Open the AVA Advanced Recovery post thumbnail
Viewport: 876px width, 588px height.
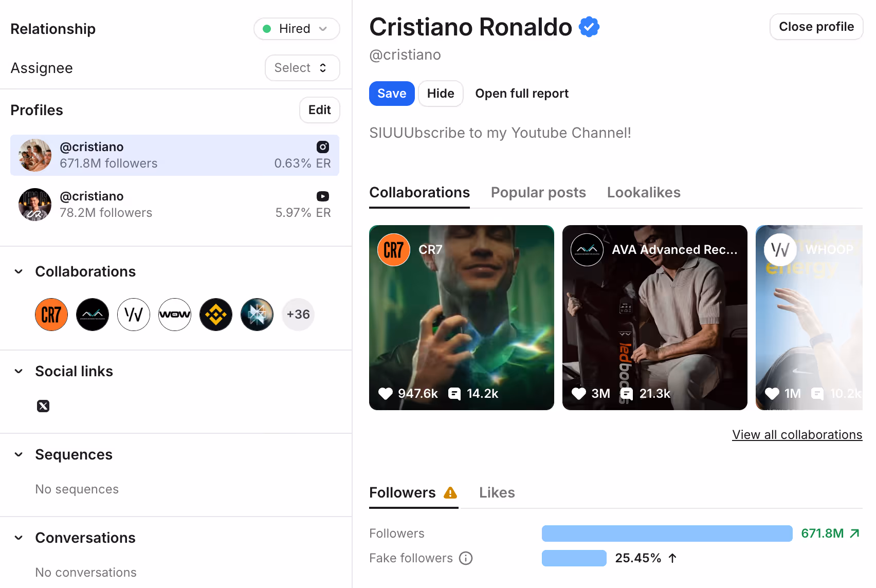[654, 317]
